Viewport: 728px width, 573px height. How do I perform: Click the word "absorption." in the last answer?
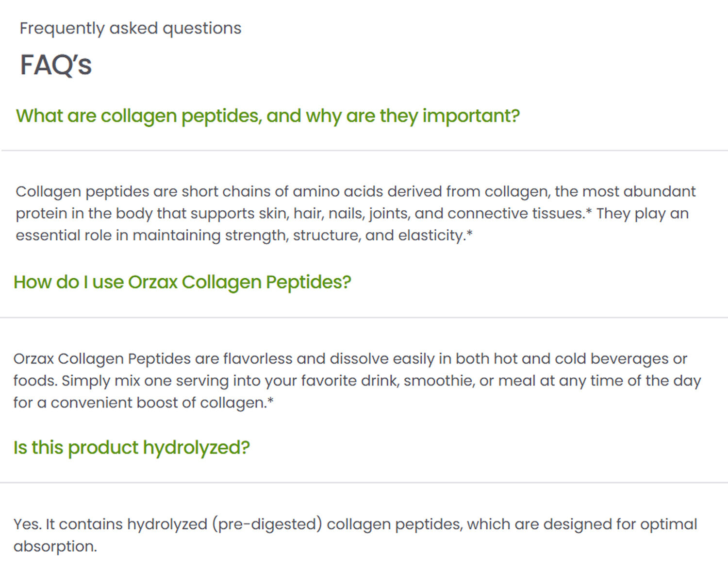[x=55, y=546]
